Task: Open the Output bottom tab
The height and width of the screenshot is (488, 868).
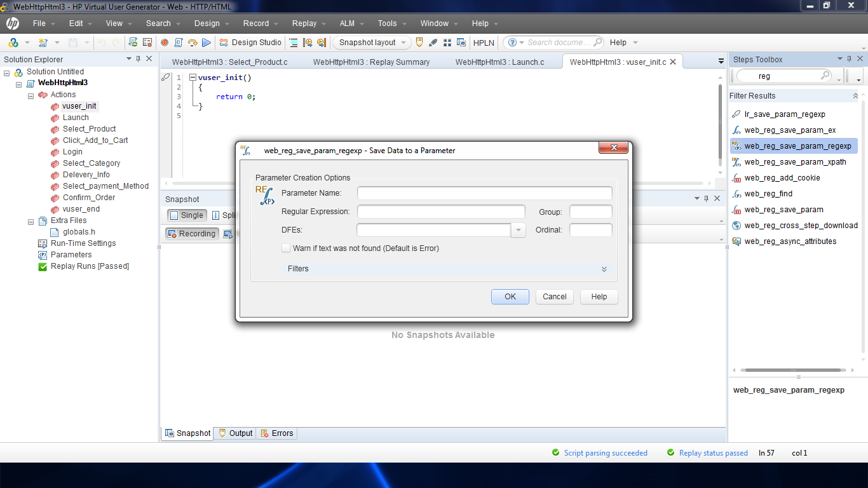Action: click(x=235, y=433)
